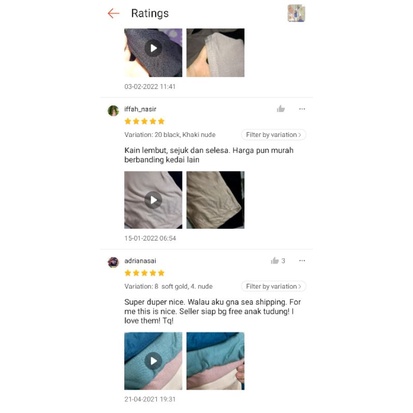Expand Filter by variation for soft gold, nude
The height and width of the screenshot is (413, 413).
tap(273, 286)
